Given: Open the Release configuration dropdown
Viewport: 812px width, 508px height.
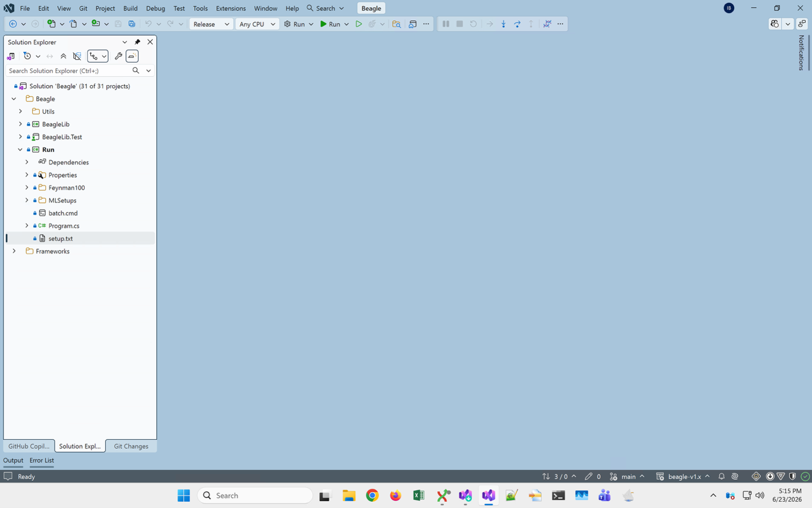Looking at the screenshot, I should [x=211, y=24].
